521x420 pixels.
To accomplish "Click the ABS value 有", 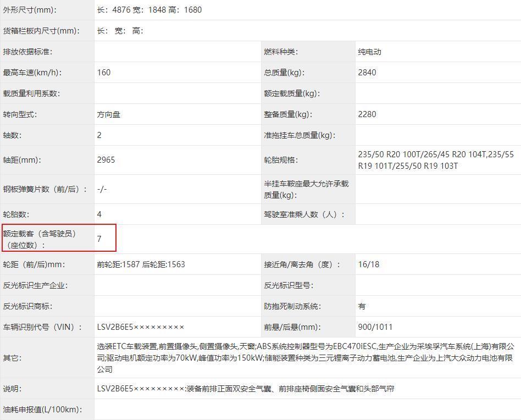I will 362,306.
